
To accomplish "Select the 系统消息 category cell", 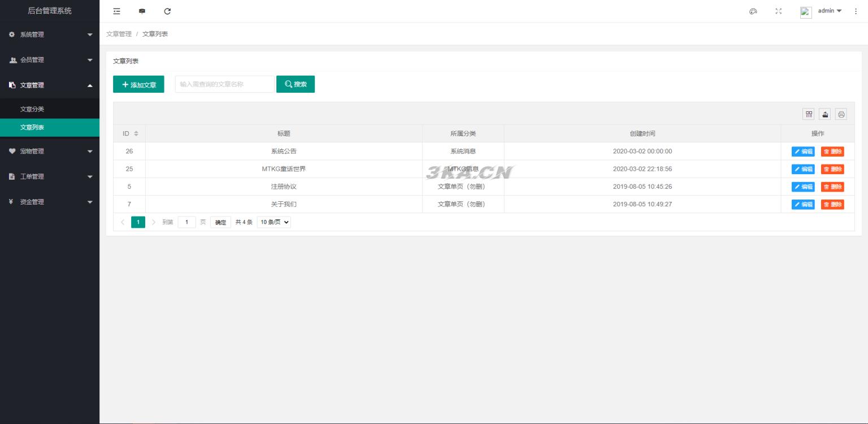I will 463,152.
